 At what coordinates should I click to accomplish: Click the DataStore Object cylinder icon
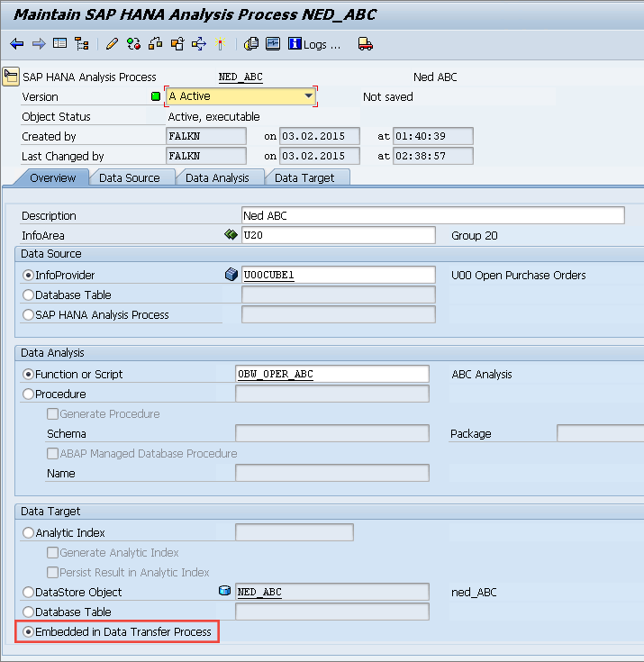click(x=224, y=591)
